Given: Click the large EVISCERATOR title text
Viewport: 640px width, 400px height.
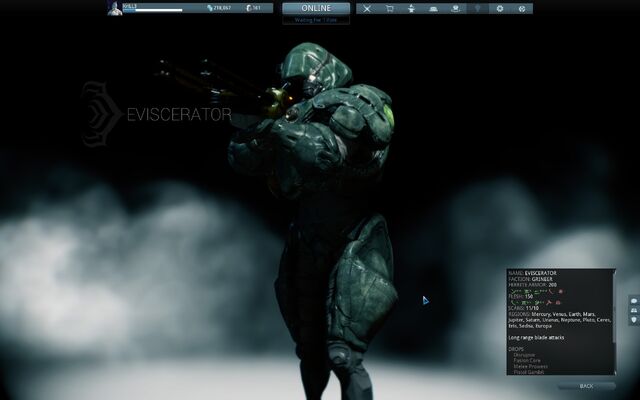Looking at the screenshot, I should (x=179, y=115).
